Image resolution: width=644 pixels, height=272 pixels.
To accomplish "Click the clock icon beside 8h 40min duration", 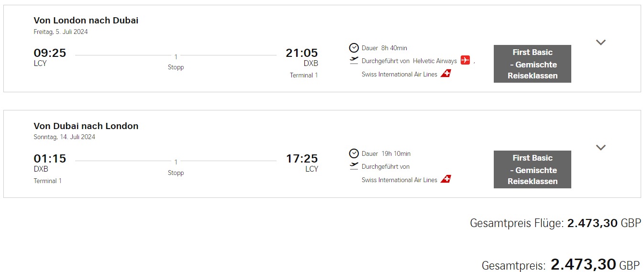I will [x=354, y=48].
